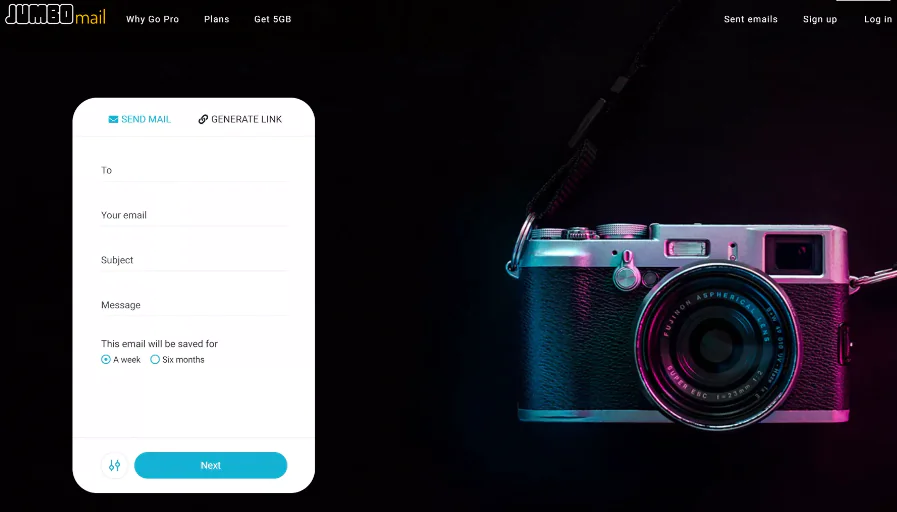897x512 pixels.
Task: Open Sent emails in the header
Action: (751, 19)
